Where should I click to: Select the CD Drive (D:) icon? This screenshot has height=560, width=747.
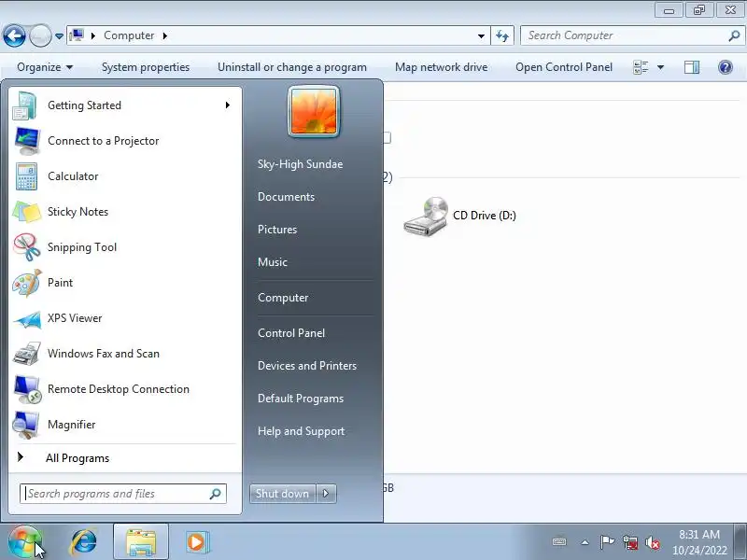(426, 216)
